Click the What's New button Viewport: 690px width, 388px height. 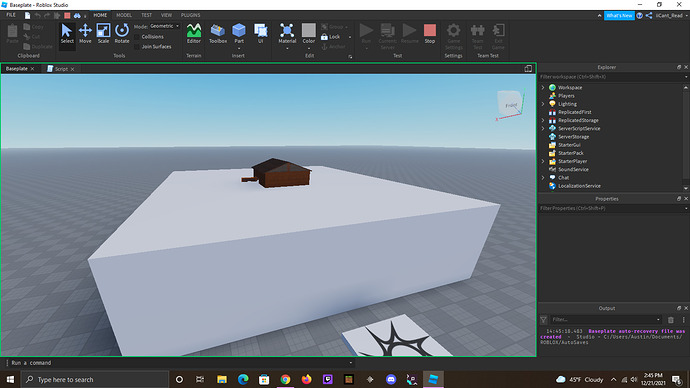pyautogui.click(x=619, y=15)
